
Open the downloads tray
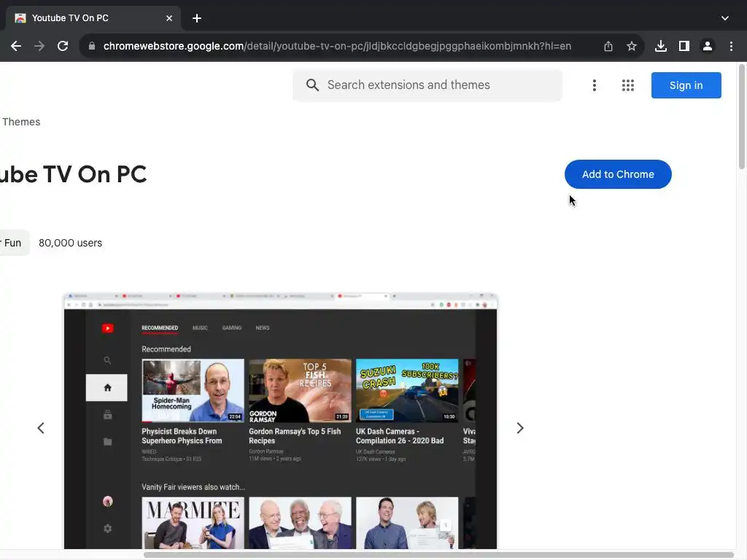click(x=660, y=46)
